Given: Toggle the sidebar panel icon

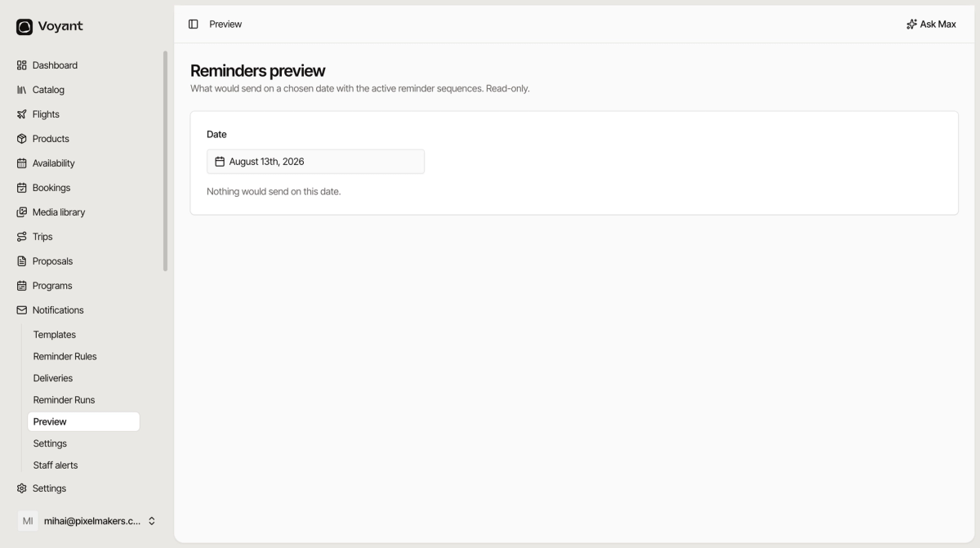Looking at the screenshot, I should 194,25.
